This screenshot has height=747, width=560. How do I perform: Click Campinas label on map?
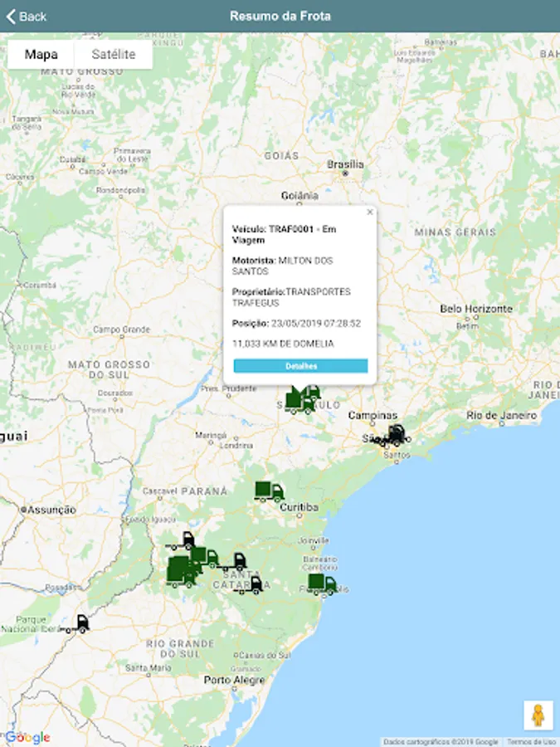coord(373,416)
